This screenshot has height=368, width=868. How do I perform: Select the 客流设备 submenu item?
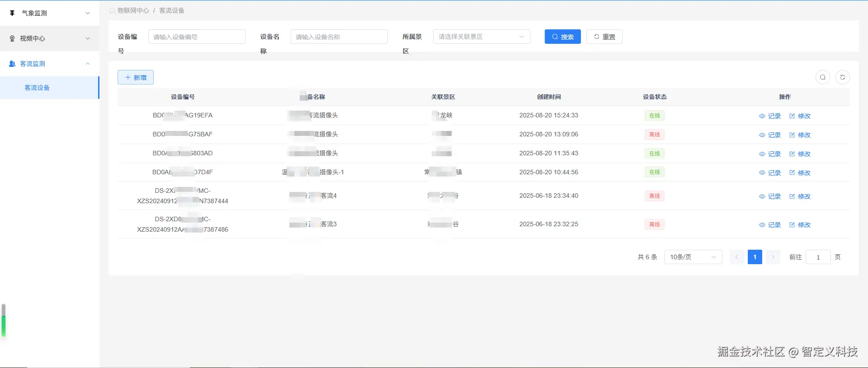50,88
